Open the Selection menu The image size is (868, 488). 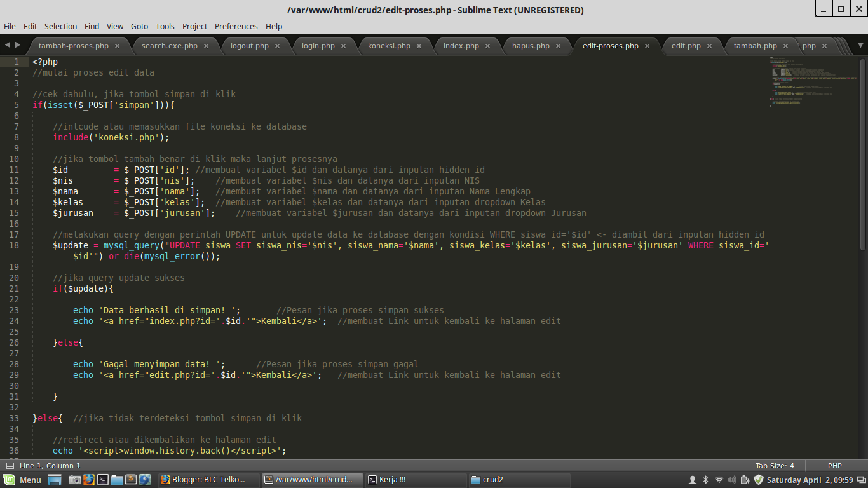pyautogui.click(x=60, y=26)
